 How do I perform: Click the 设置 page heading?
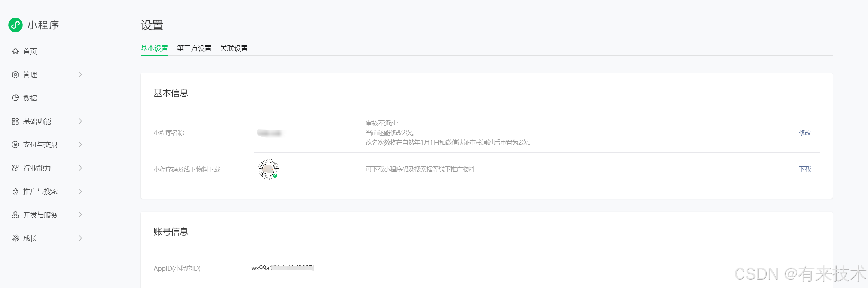152,25
